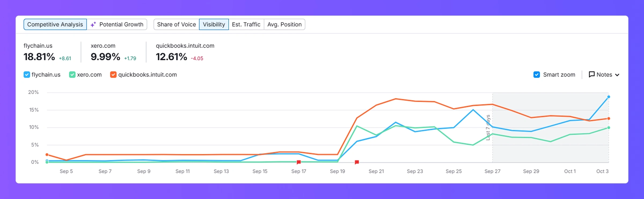Click the orange quickbooks endpoint on Oct 3
The height and width of the screenshot is (199, 644).
pyautogui.click(x=609, y=118)
